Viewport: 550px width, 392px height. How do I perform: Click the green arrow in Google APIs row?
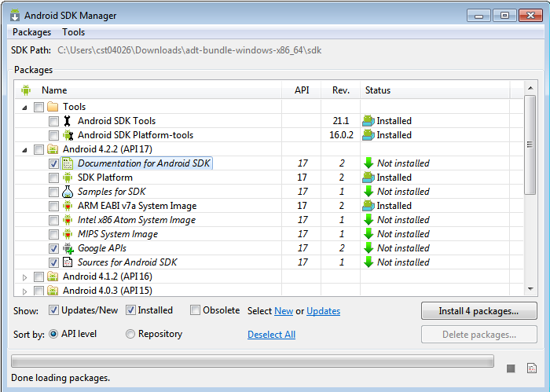pyautogui.click(x=368, y=248)
